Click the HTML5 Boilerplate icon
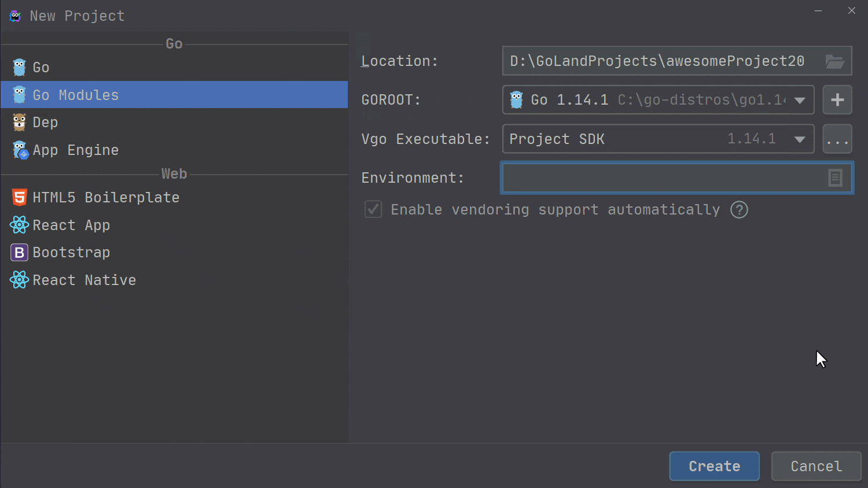Screen dimensions: 868x488 [19, 197]
